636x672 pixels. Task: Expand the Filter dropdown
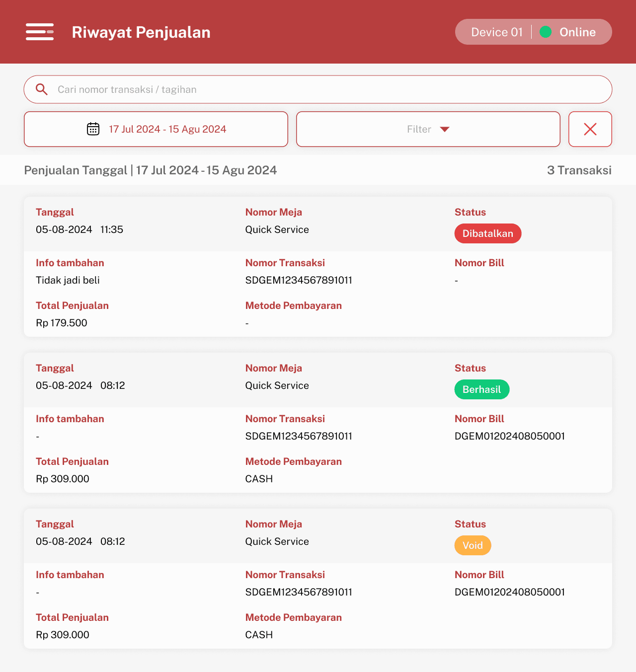tap(428, 129)
